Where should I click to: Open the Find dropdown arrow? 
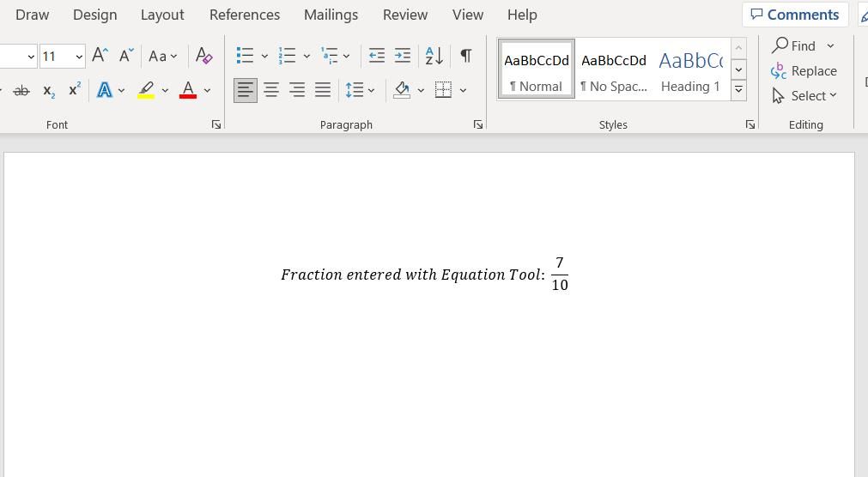click(x=830, y=46)
